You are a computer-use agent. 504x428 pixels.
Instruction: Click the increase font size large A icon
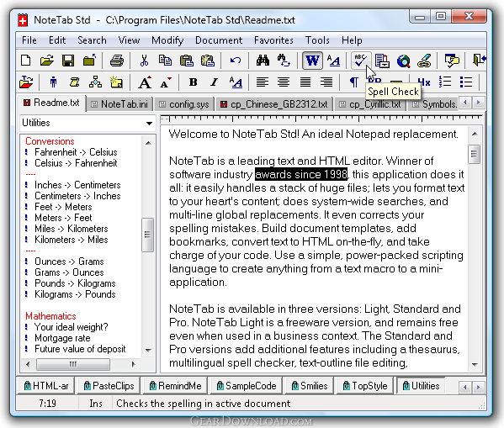[145, 82]
